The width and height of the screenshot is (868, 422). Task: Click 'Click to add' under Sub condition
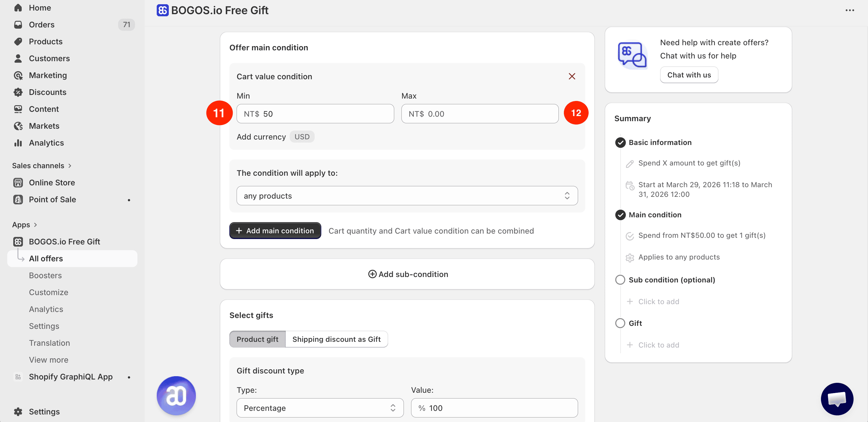click(x=659, y=301)
